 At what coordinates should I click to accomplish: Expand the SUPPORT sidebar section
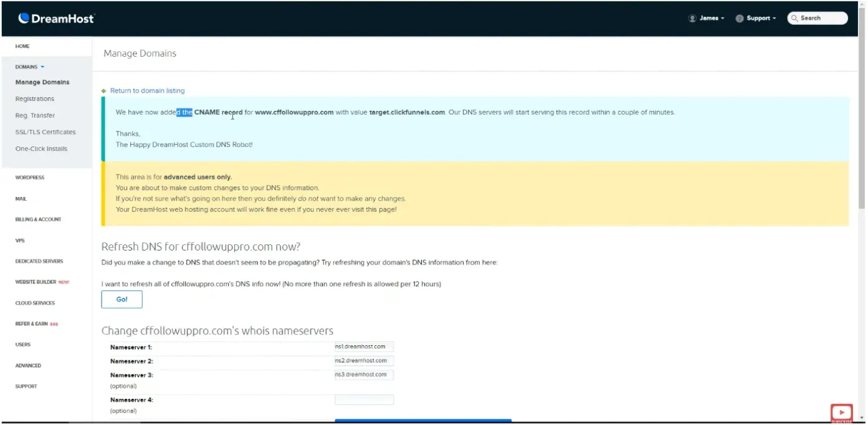(26, 386)
